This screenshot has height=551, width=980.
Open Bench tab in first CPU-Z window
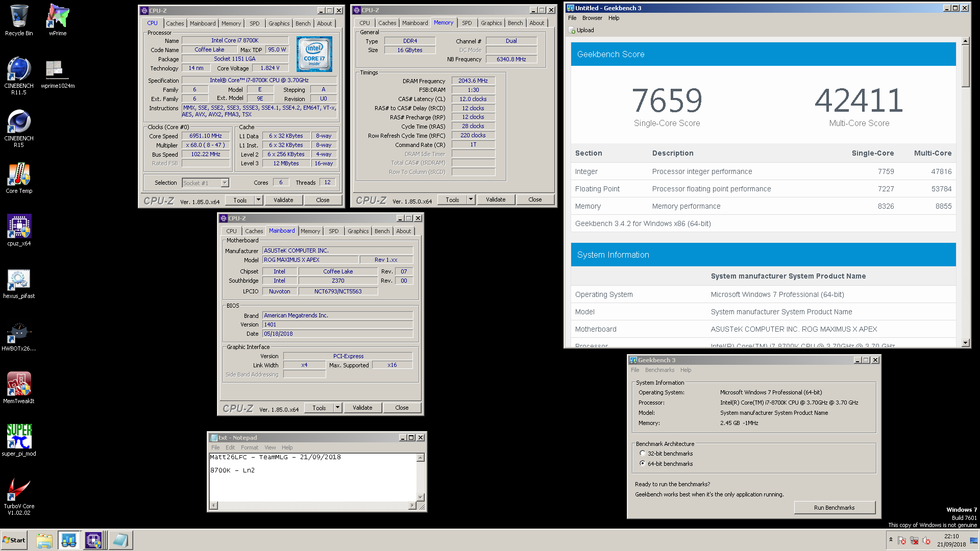pos(303,23)
